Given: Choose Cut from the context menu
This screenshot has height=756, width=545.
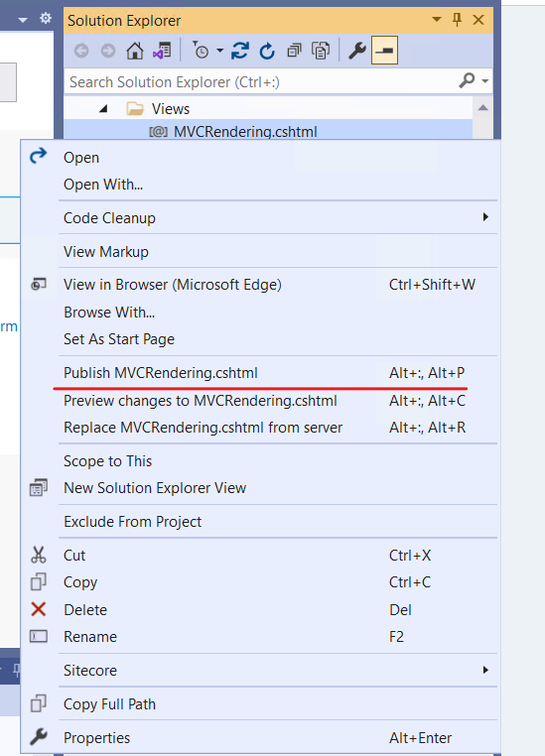Looking at the screenshot, I should click(x=260, y=556).
